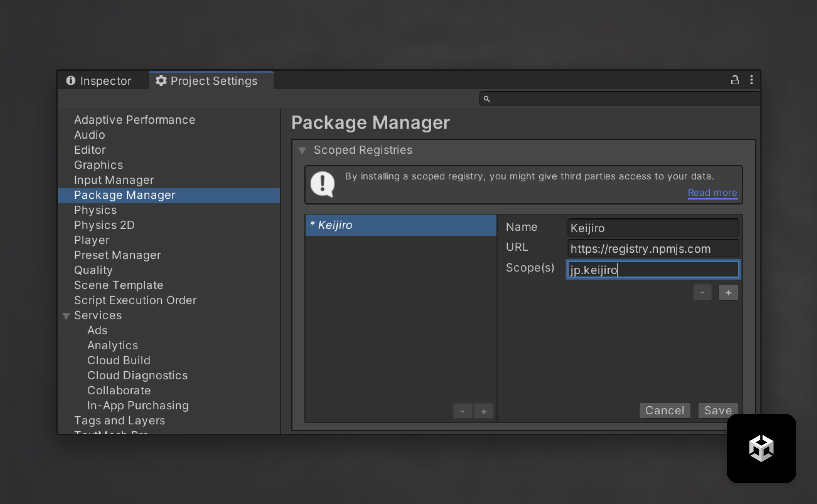Collapse the Services tree group
This screenshot has width=817, height=504.
[66, 316]
